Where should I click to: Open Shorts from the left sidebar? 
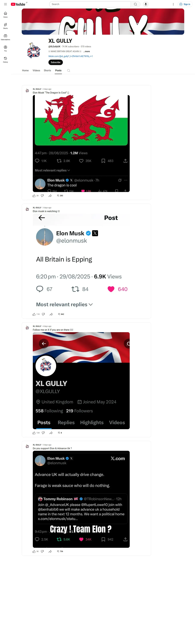tap(5, 26)
